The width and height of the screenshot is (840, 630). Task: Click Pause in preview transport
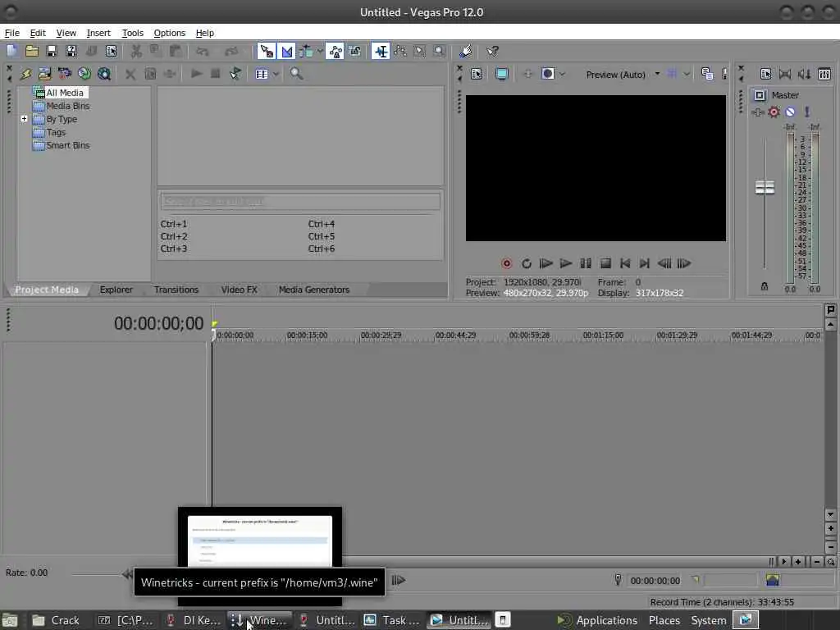pyautogui.click(x=586, y=263)
